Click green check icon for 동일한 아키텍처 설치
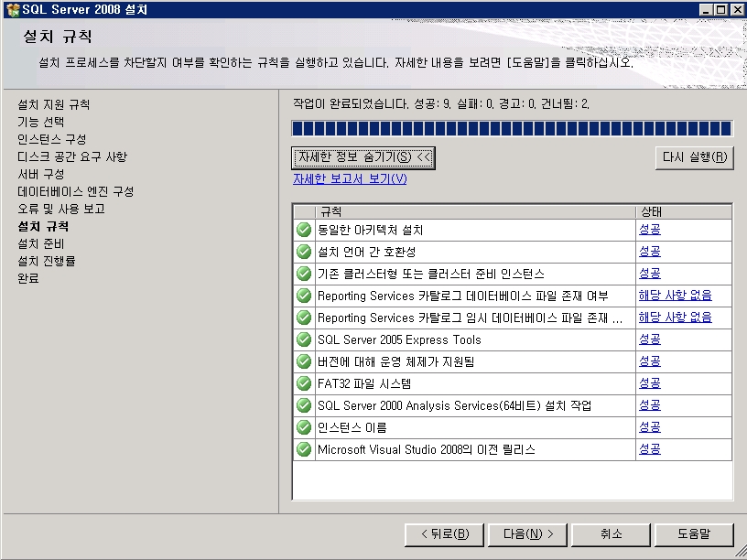The image size is (747, 560). [x=304, y=230]
